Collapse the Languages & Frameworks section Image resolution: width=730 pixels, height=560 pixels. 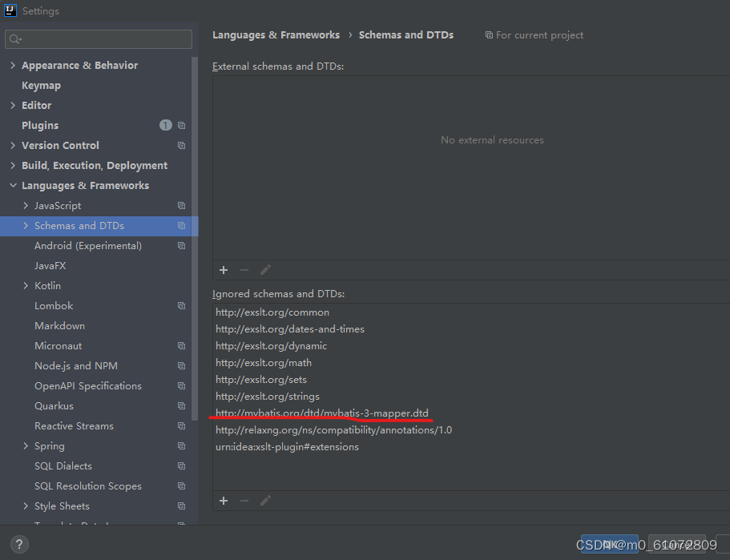coord(13,185)
